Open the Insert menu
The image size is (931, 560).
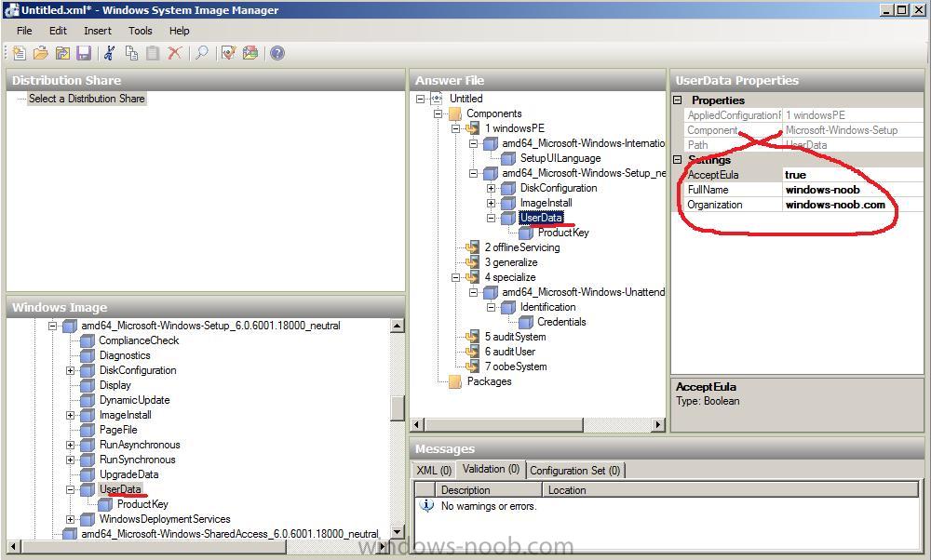(x=98, y=31)
